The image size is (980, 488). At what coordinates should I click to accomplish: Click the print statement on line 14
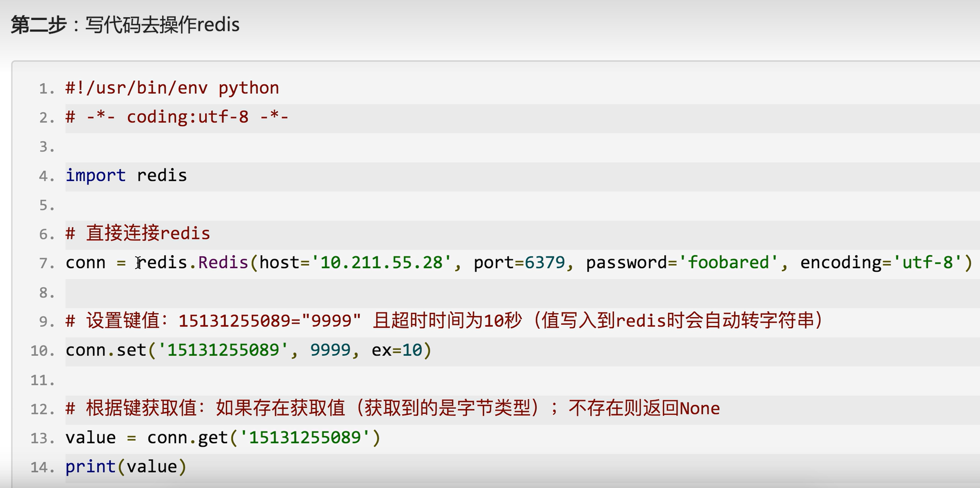126,467
